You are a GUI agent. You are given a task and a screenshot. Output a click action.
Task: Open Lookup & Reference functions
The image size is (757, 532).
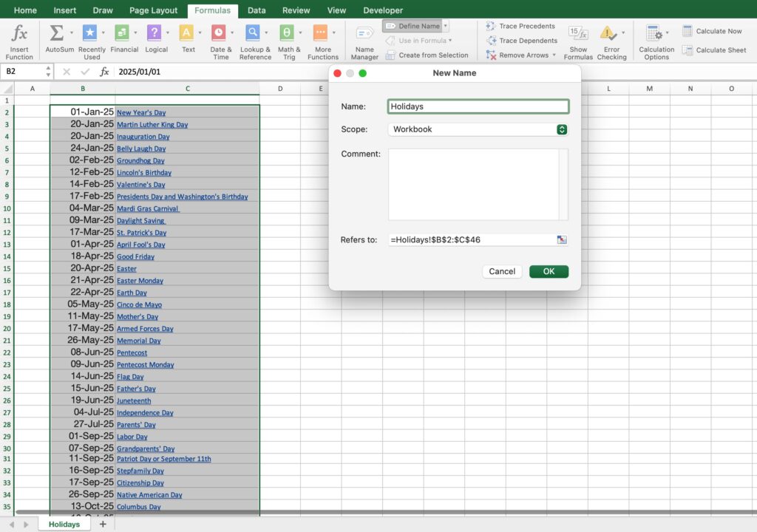pos(253,34)
